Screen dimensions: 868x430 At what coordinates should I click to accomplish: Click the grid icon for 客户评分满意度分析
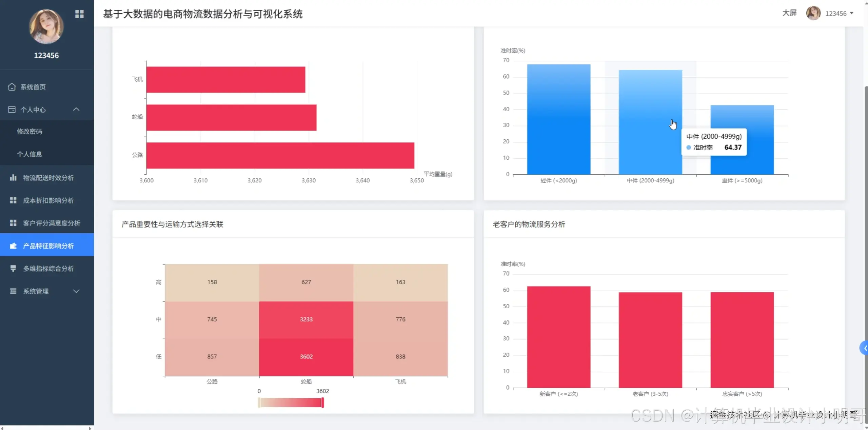13,223
